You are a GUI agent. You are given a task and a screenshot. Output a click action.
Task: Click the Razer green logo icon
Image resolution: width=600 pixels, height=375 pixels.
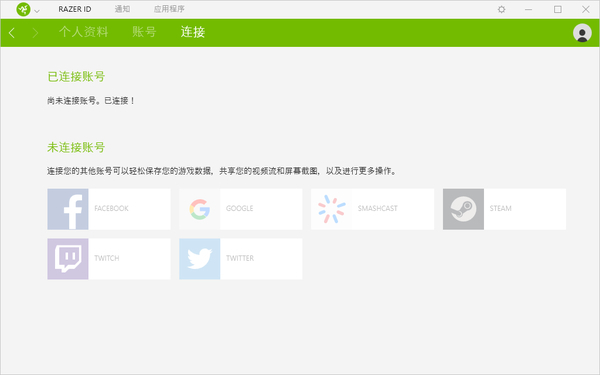pos(23,9)
